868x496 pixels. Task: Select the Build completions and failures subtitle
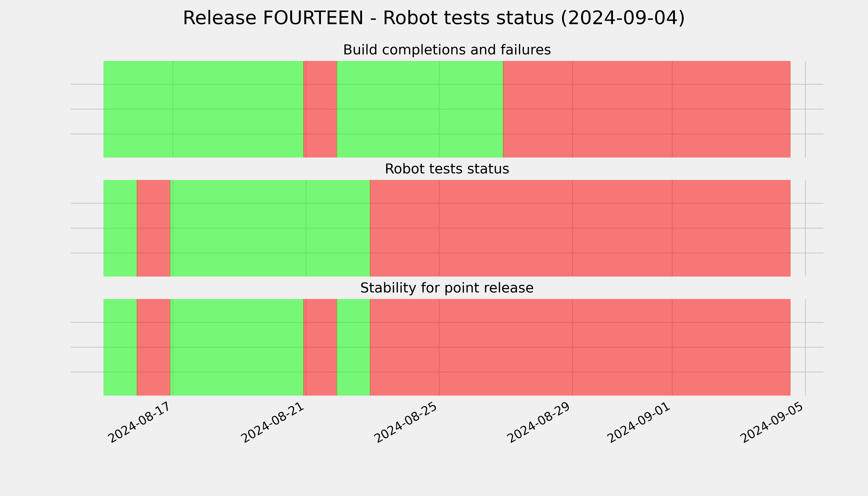[447, 50]
